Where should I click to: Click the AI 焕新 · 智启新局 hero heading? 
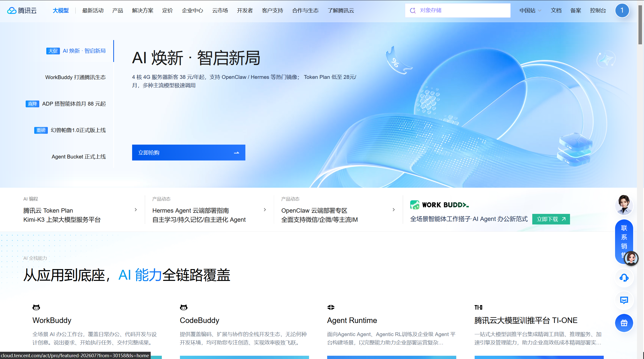click(196, 58)
